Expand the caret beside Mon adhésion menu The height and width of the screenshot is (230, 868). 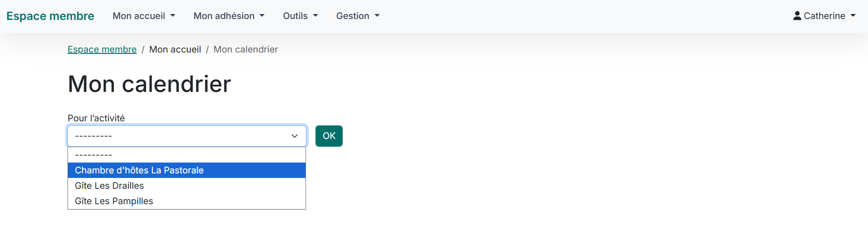(262, 16)
